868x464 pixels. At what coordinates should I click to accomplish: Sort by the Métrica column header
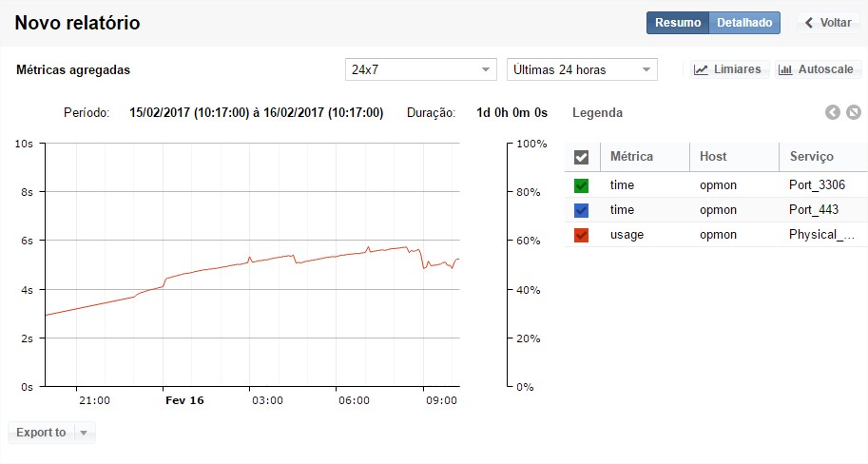pyautogui.click(x=630, y=157)
